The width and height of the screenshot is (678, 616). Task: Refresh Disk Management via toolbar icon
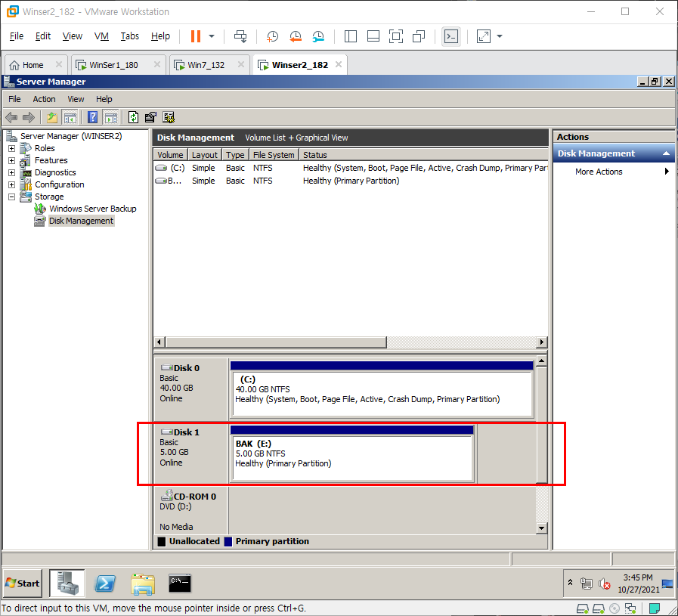(x=133, y=117)
